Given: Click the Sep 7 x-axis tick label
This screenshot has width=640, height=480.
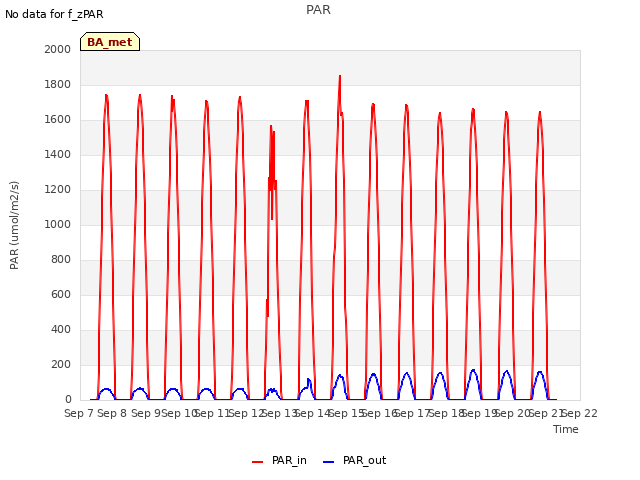Looking at the screenshot, I should (80, 413).
